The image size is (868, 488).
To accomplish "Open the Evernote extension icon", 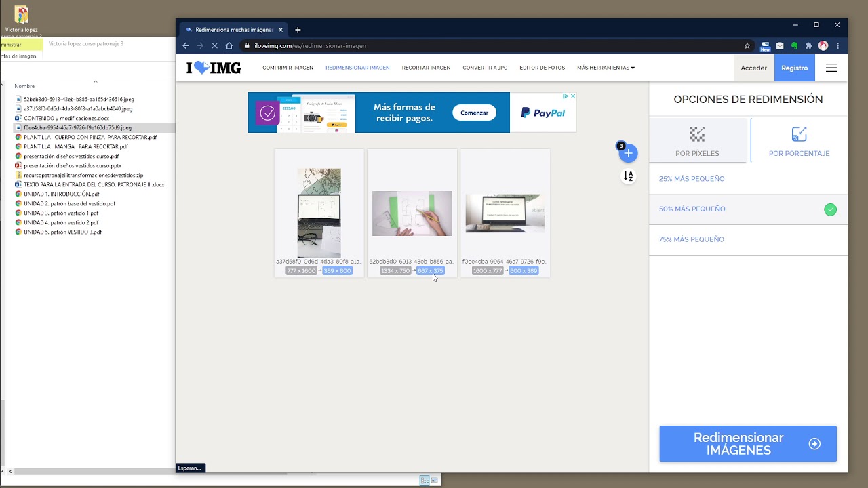I will tap(794, 46).
